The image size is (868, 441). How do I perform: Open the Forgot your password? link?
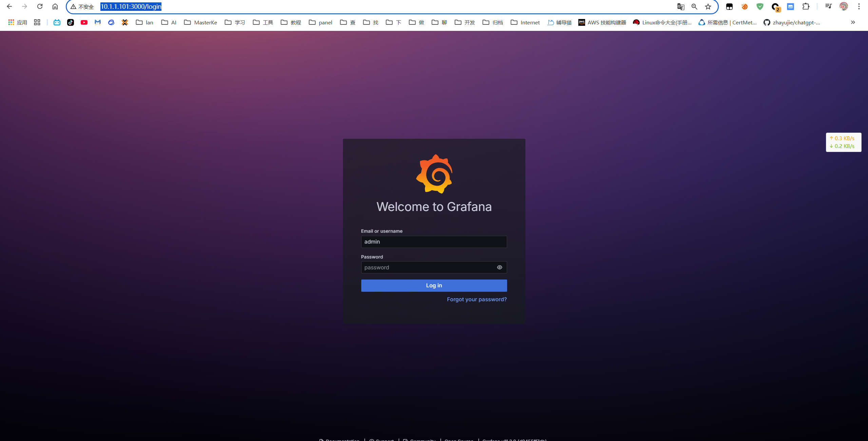tap(477, 300)
